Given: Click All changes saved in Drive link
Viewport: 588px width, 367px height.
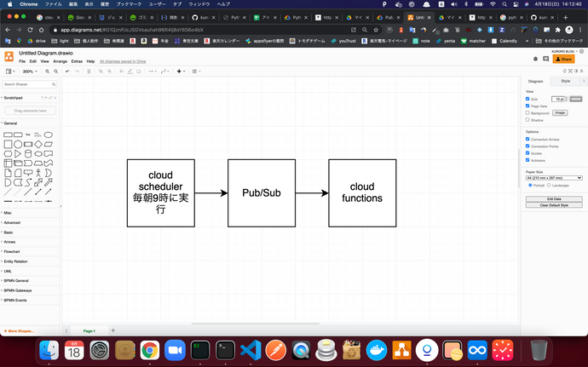Looking at the screenshot, I should 123,61.
